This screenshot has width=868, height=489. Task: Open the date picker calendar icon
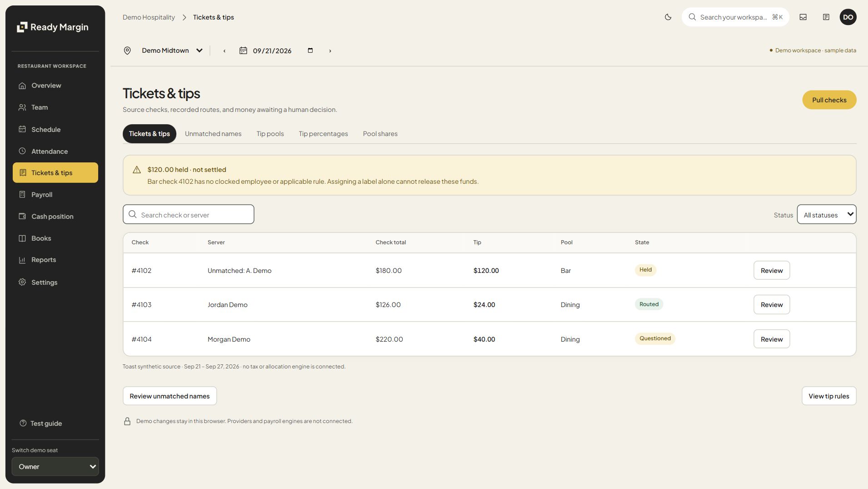tap(310, 50)
